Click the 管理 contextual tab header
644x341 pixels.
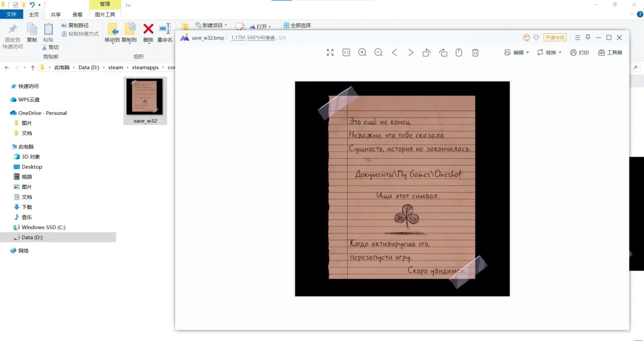[105, 4]
